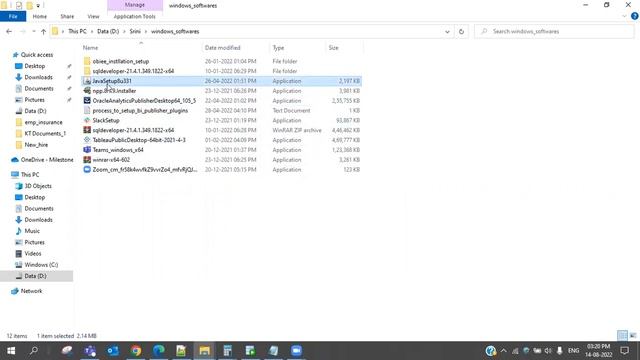
Task: Click This PC in the address breadcrumb
Action: coord(77,31)
